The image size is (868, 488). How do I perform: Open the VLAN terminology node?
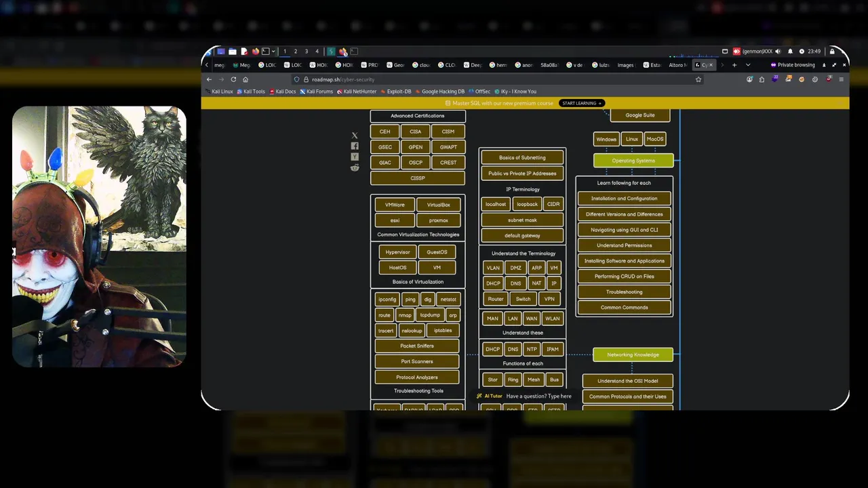tap(493, 268)
